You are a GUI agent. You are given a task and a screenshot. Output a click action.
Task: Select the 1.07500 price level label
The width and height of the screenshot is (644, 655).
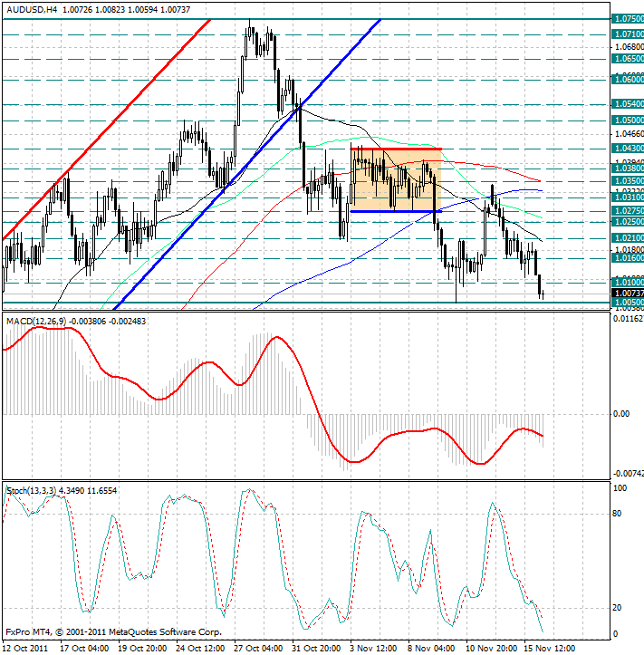(x=628, y=19)
